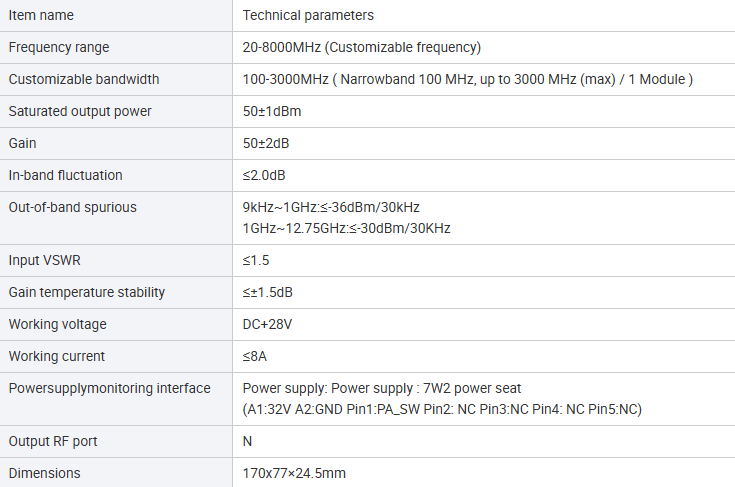This screenshot has height=487, width=735.
Task: Select the 7W2 power seat description
Action: click(382, 389)
